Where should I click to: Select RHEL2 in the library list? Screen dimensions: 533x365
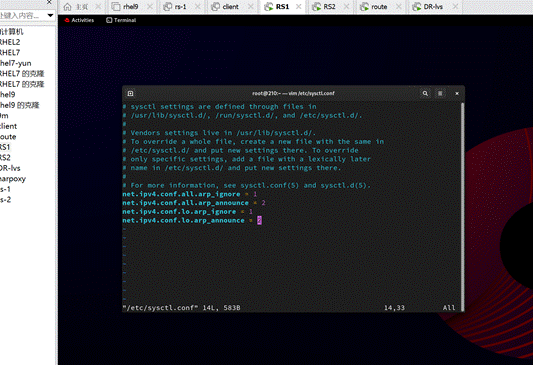pyautogui.click(x=10, y=42)
